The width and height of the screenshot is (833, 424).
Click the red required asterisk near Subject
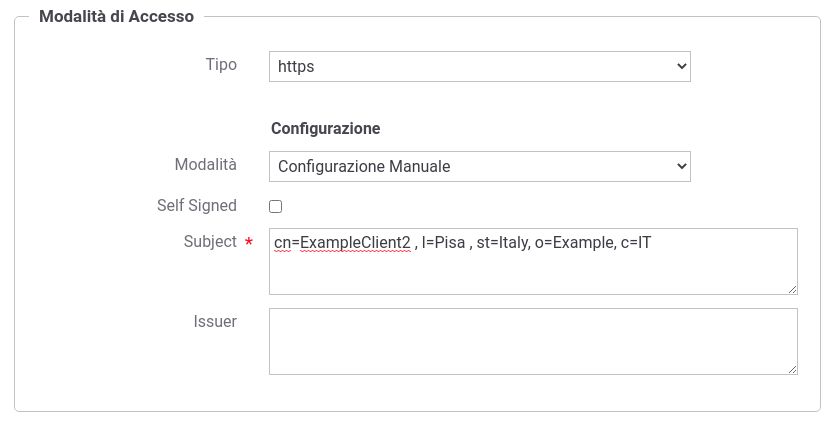[249, 242]
